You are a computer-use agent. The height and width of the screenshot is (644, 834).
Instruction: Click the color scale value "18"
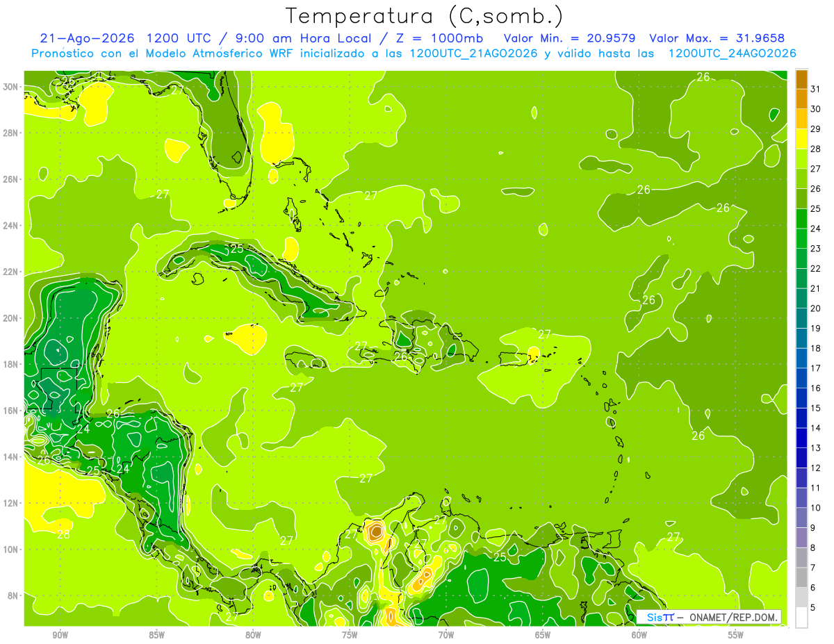click(x=816, y=348)
